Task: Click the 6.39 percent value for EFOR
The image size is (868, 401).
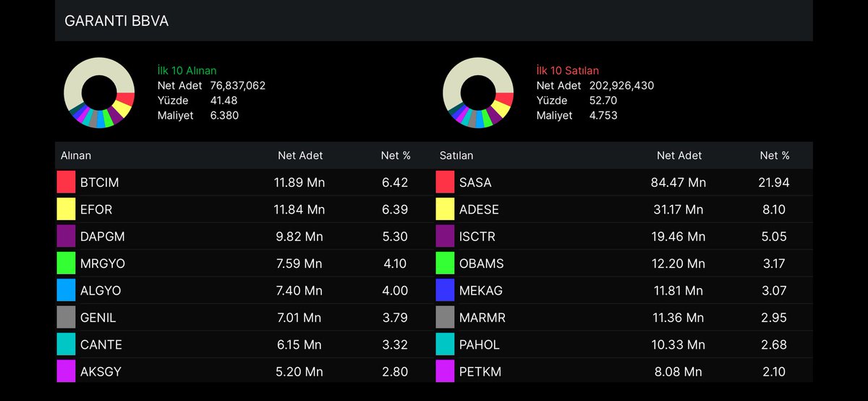Action: coord(395,210)
